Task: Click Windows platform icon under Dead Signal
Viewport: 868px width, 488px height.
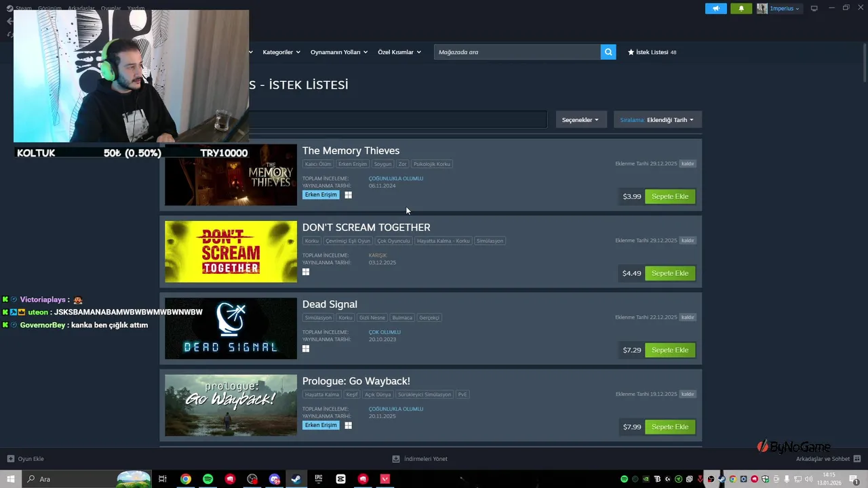Action: (306, 348)
